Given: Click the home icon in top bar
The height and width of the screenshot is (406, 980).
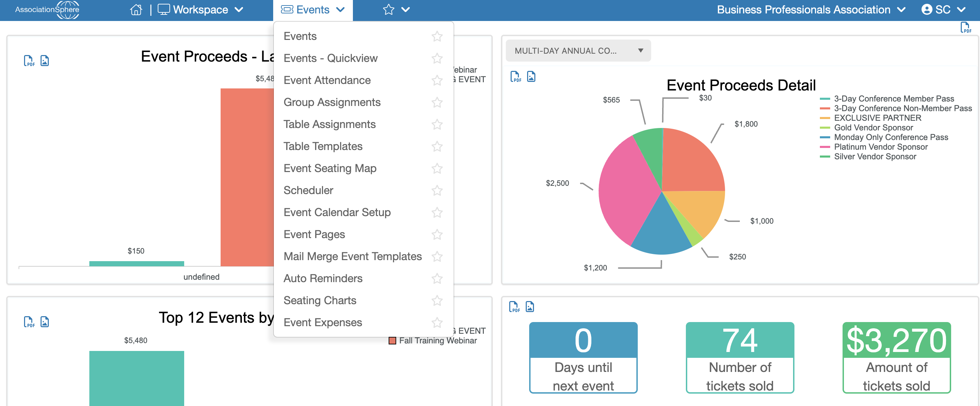Looking at the screenshot, I should coord(136,10).
